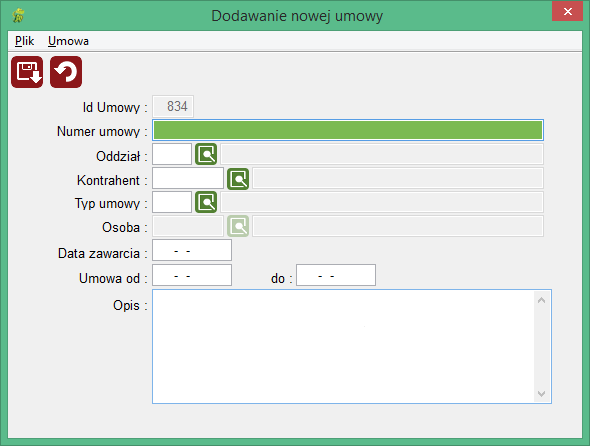This screenshot has width=590, height=446.
Task: Open the Oddział lookup search icon
Action: [206, 154]
